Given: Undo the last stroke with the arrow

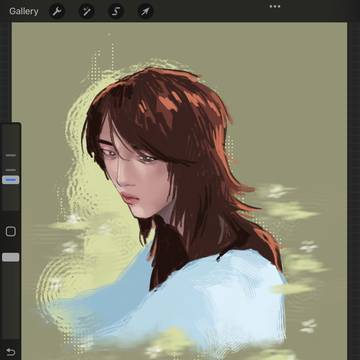Looking at the screenshot, I should [10, 352].
